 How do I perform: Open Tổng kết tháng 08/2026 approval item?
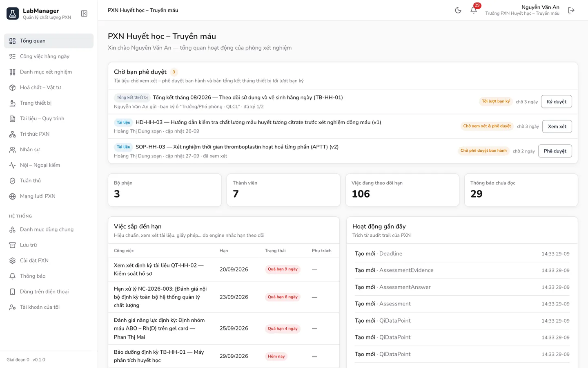point(248,97)
